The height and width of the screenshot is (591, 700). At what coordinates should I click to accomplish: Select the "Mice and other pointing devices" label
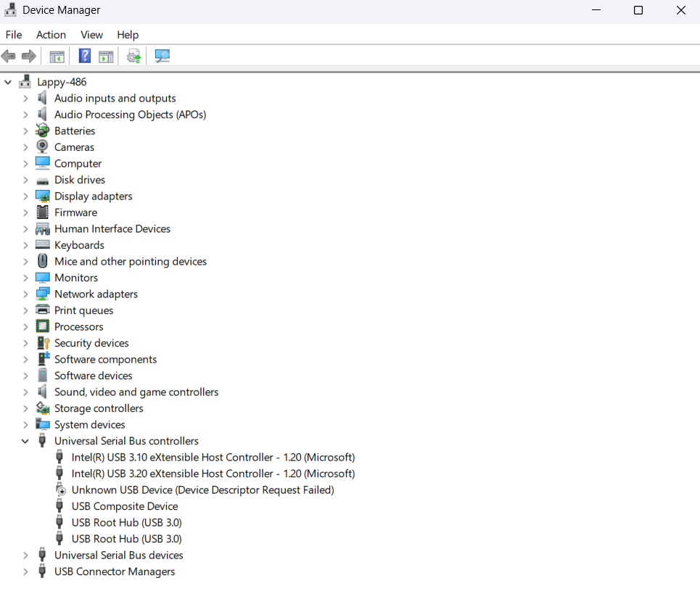tap(131, 261)
